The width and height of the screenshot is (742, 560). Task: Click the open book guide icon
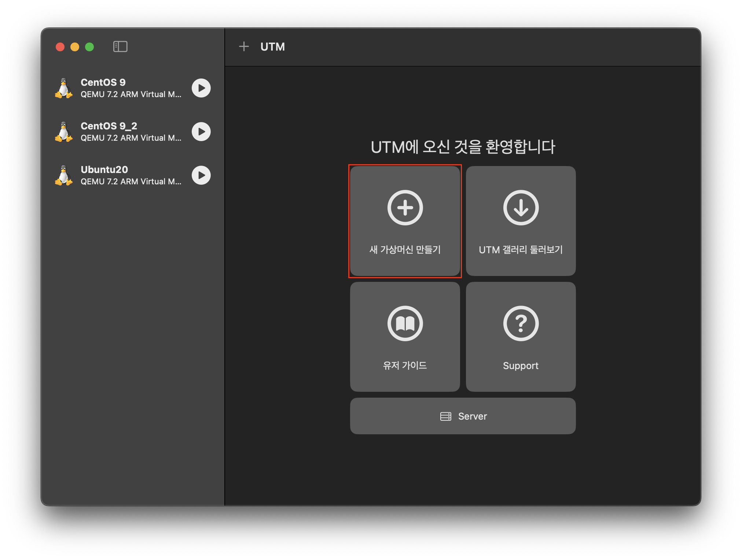click(405, 323)
